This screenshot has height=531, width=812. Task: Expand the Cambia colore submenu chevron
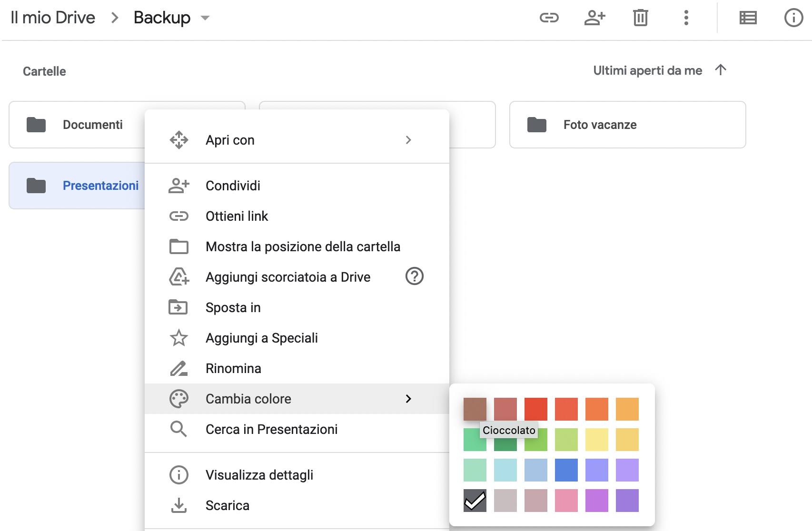pos(408,399)
